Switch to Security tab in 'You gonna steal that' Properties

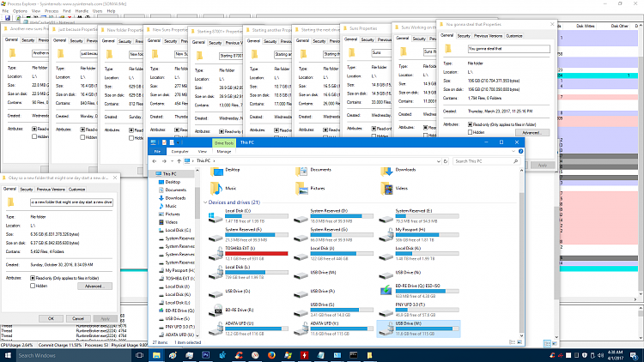click(464, 36)
